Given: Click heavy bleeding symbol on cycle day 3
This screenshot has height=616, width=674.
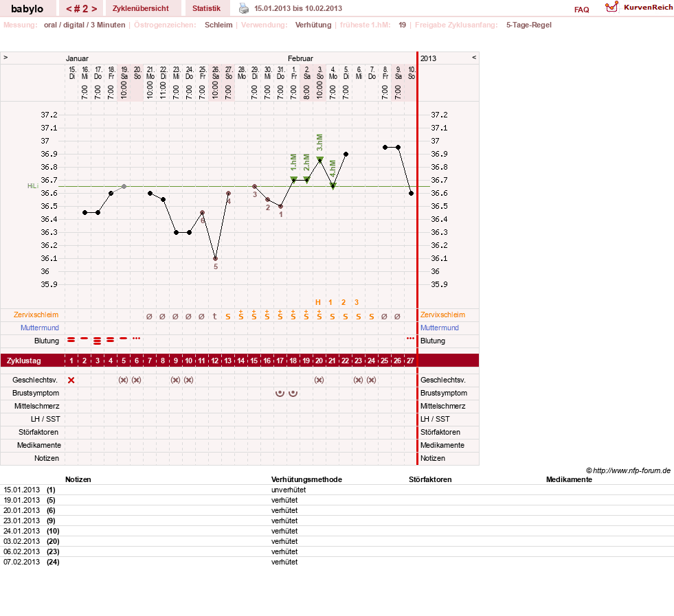Looking at the screenshot, I should click(x=98, y=341).
